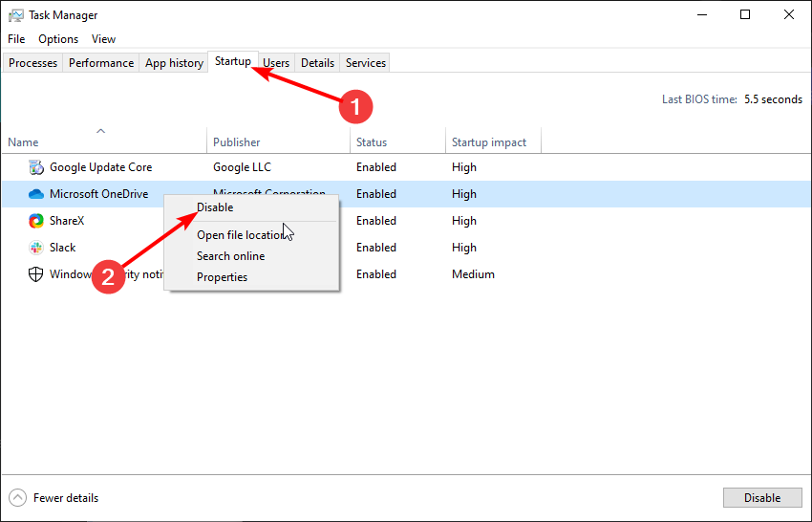Switch to the Users tab

click(276, 63)
